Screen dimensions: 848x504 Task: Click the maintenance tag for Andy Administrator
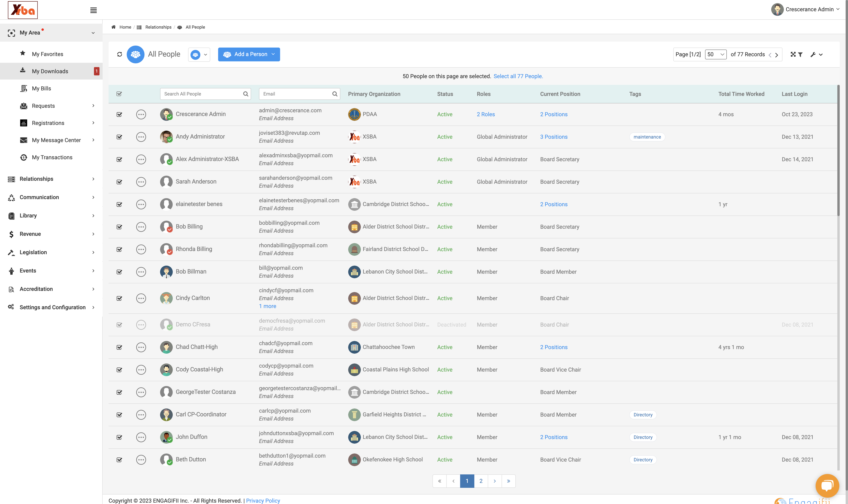pyautogui.click(x=647, y=137)
